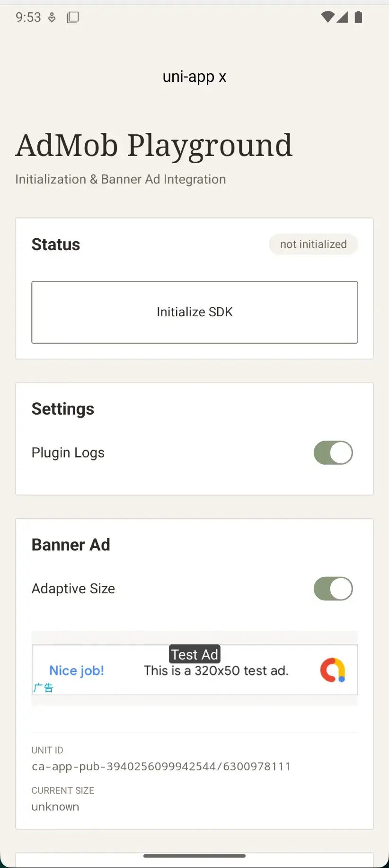Disable the Adaptive Size switch
This screenshot has height=868, width=389.
pos(333,589)
